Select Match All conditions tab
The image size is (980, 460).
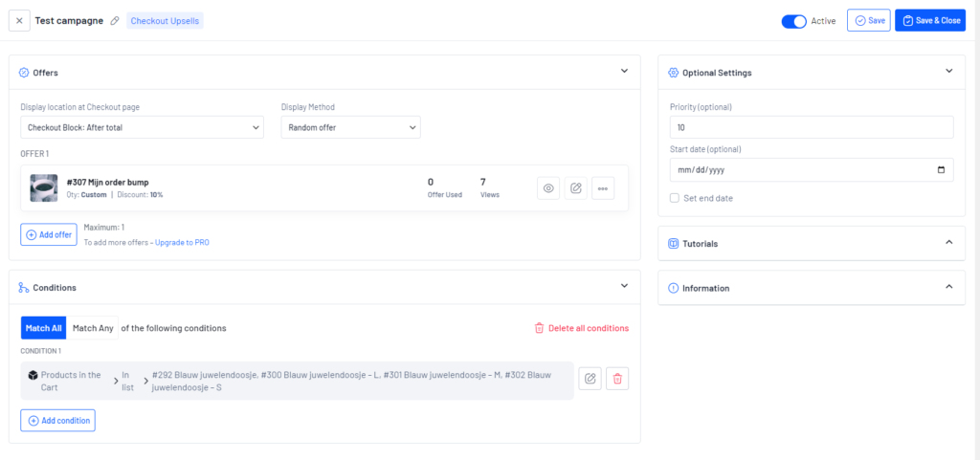pyautogui.click(x=43, y=328)
